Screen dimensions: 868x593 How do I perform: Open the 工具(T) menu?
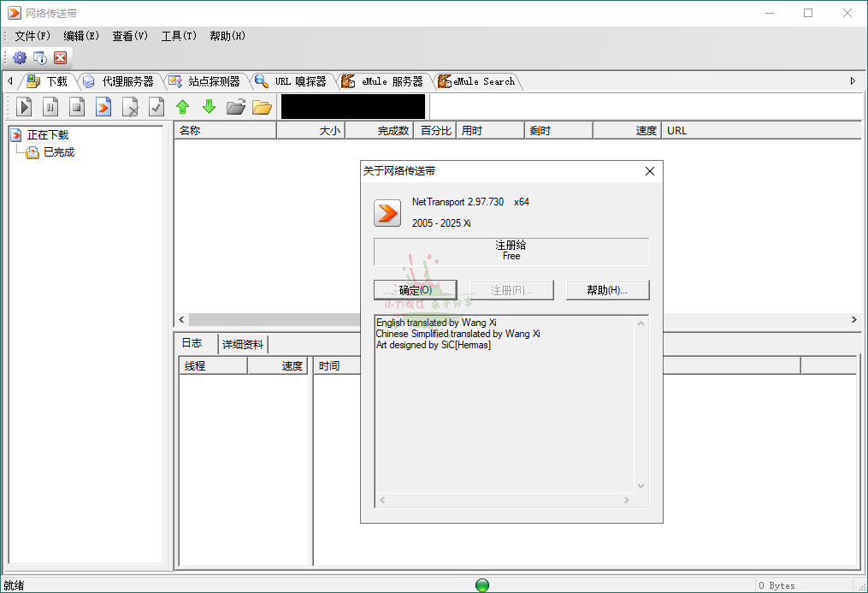[x=179, y=36]
